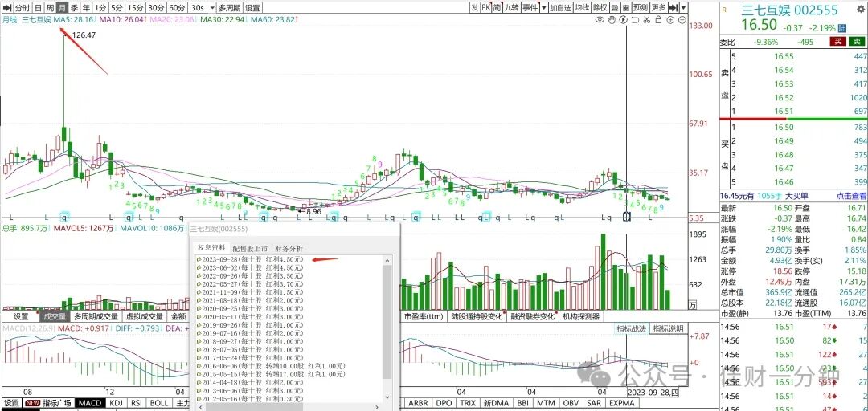Click 加自选 to add to watchlist
The image size is (868, 411).
pyautogui.click(x=561, y=7)
